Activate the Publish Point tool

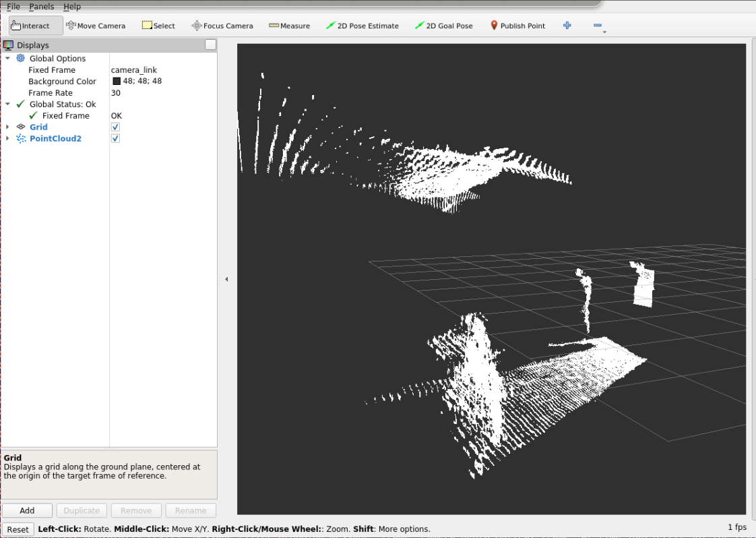coord(517,26)
